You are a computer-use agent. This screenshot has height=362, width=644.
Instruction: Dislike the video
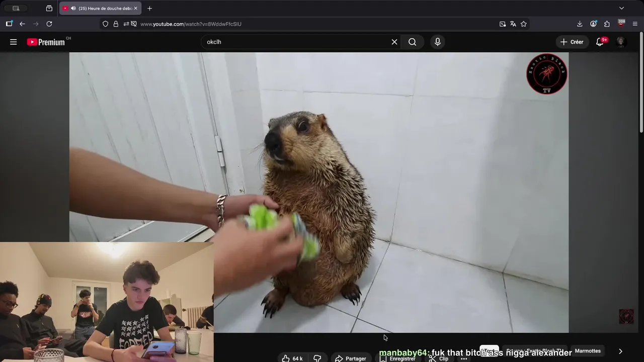[317, 358]
